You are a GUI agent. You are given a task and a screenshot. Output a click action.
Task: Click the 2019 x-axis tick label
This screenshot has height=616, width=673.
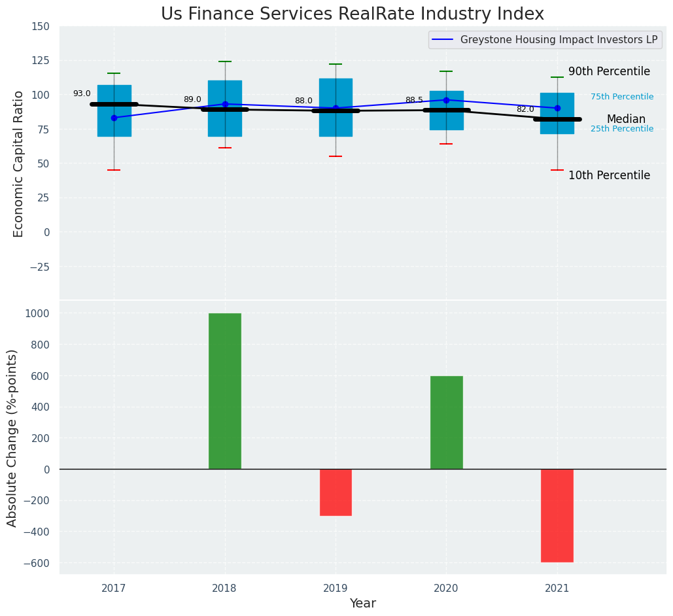pos(336,589)
